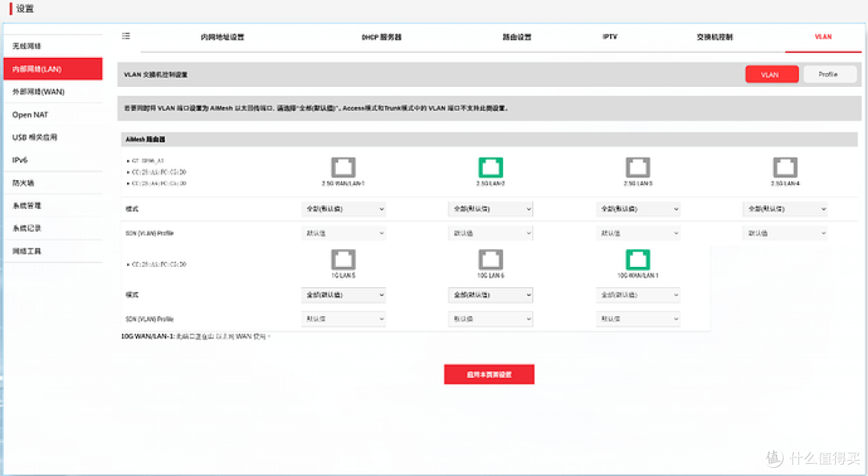Open SDN Profile dropdown for 2.5G LAN-2
Image resolution: width=868 pixels, height=476 pixels.
tap(490, 233)
